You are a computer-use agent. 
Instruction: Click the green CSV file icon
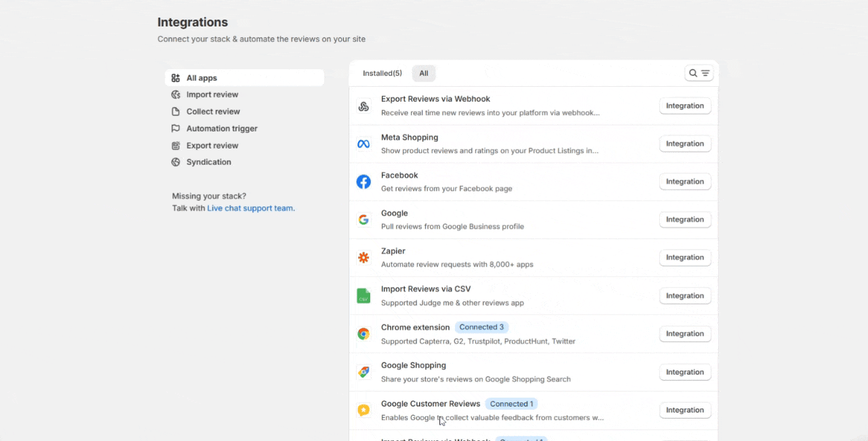pos(363,296)
